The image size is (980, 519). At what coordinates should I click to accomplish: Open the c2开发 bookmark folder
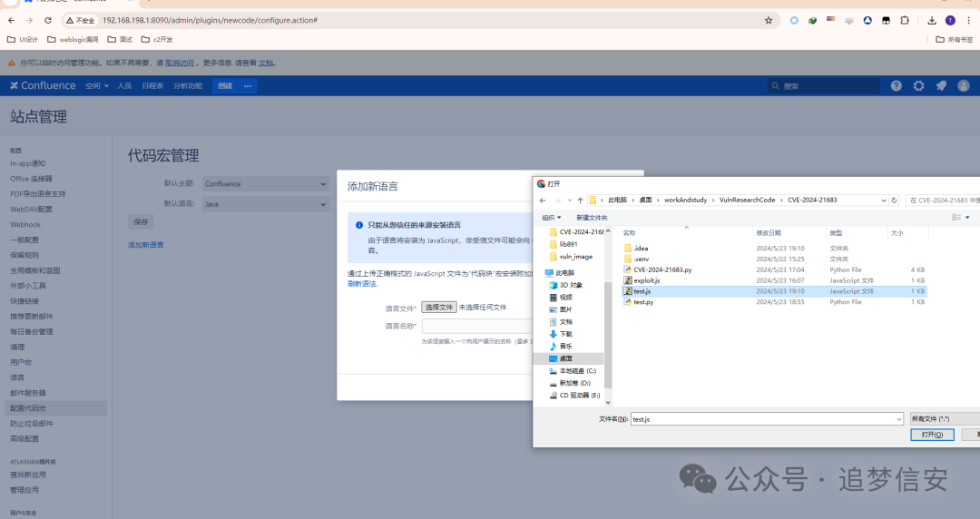(x=157, y=39)
